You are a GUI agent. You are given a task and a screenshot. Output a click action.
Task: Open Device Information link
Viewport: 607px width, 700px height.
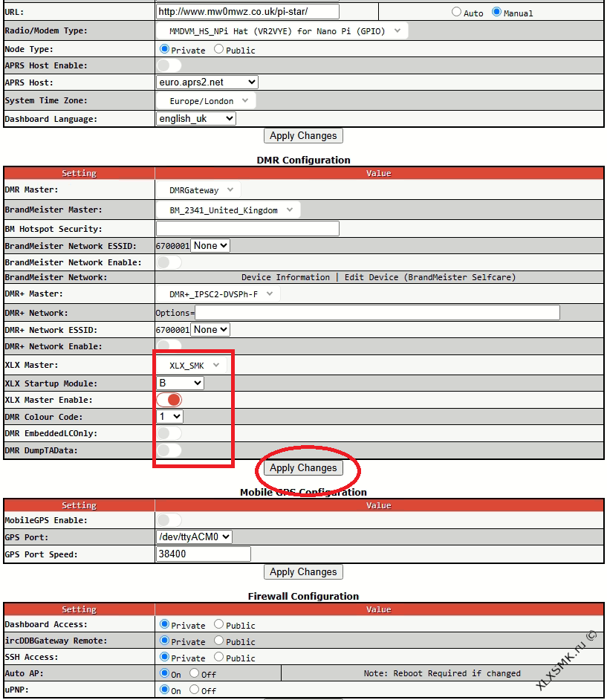coord(285,277)
